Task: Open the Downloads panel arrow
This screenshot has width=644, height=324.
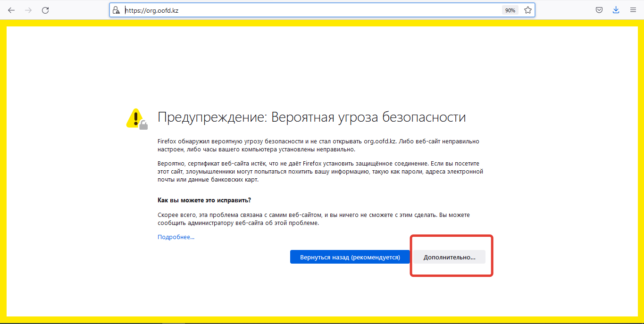Action: coord(616,10)
